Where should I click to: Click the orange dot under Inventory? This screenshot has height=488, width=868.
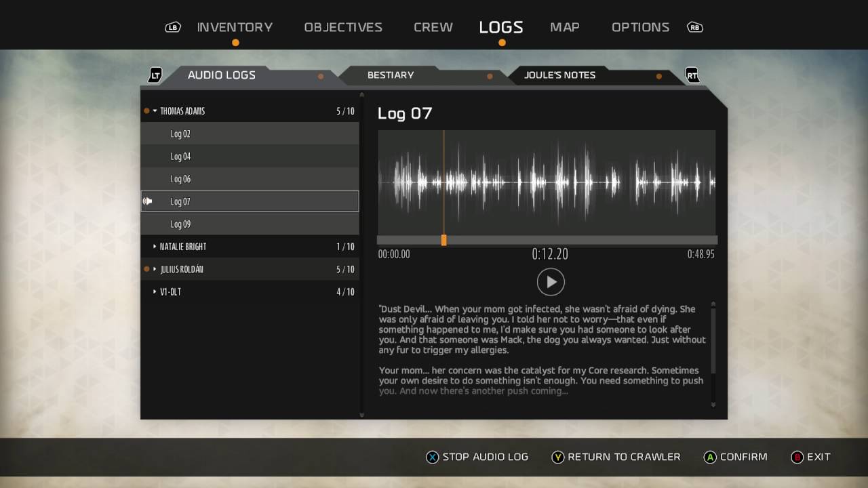coord(235,43)
